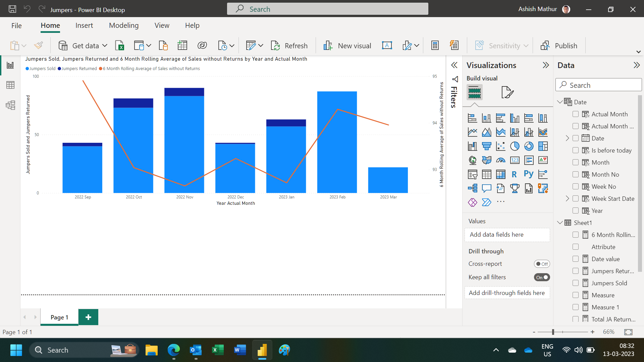Click the Excel workbook import icon
The width and height of the screenshot is (644, 362).
(x=119, y=46)
